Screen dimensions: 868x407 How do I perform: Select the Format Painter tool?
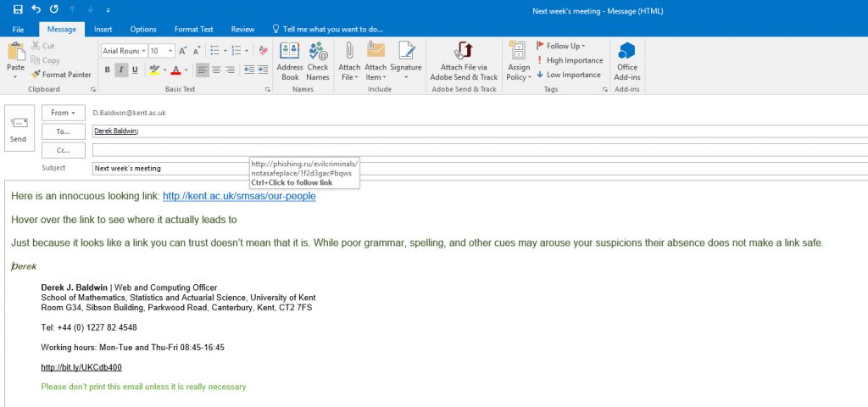60,75
